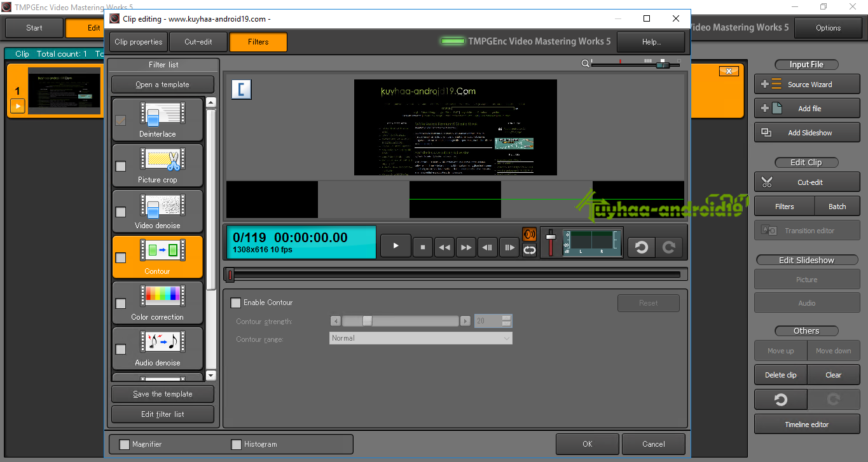Toggle the Magnifier checkbox
The width and height of the screenshot is (868, 462).
point(125,444)
